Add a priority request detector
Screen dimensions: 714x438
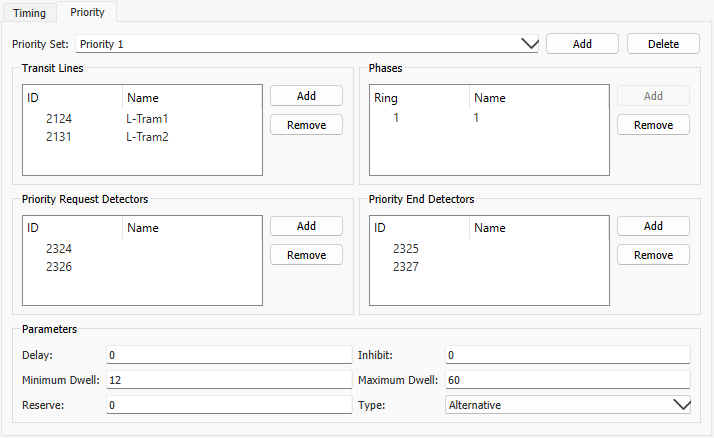coord(306,226)
